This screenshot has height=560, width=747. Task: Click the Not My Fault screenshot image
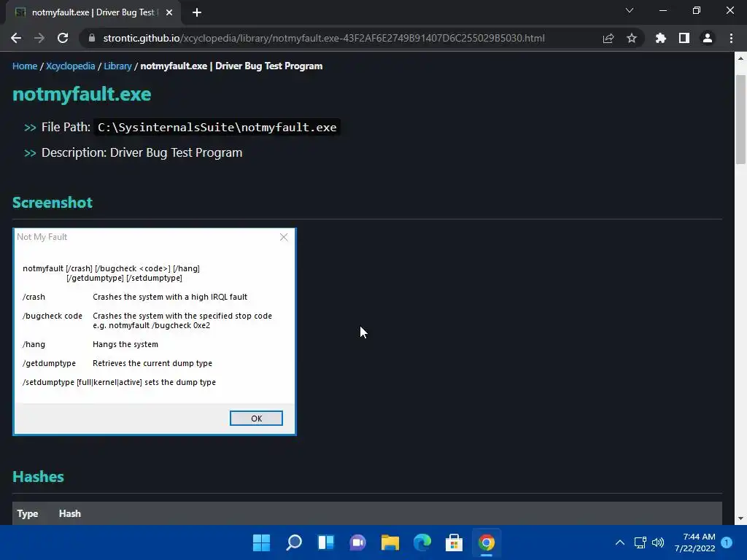click(x=155, y=332)
